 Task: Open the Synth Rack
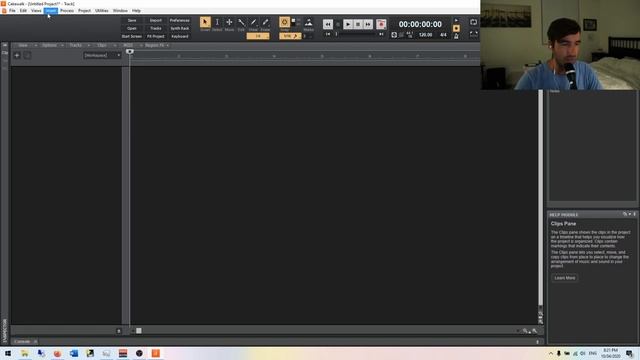(180, 29)
